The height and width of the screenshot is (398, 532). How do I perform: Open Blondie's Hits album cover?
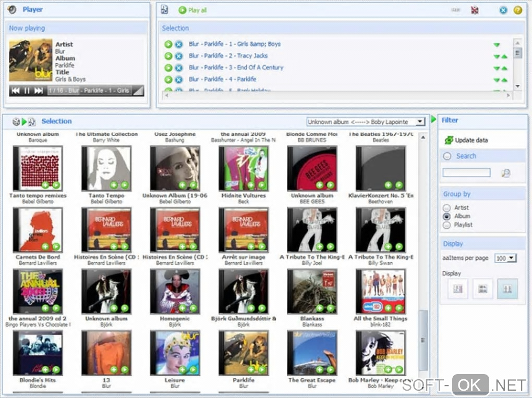(x=38, y=353)
